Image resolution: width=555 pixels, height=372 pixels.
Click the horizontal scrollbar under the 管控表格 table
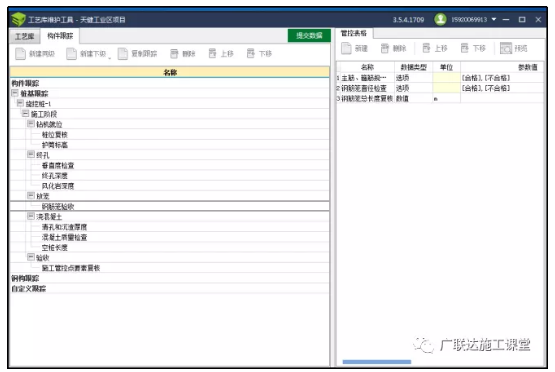click(x=377, y=362)
